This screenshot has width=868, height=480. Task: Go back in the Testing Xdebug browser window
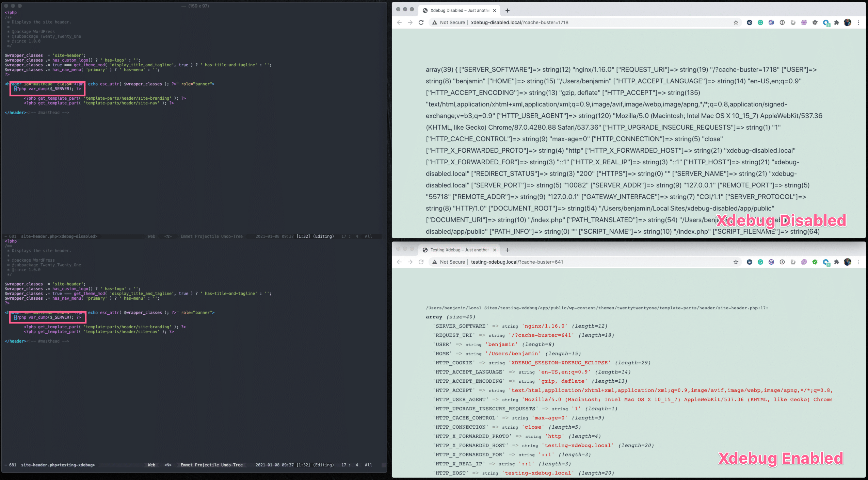click(x=399, y=262)
